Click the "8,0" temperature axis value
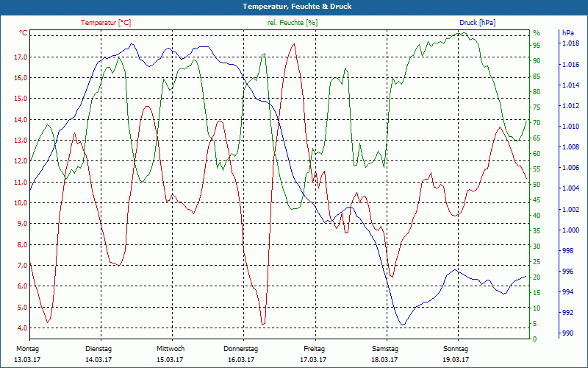588x368 pixels. coord(23,244)
